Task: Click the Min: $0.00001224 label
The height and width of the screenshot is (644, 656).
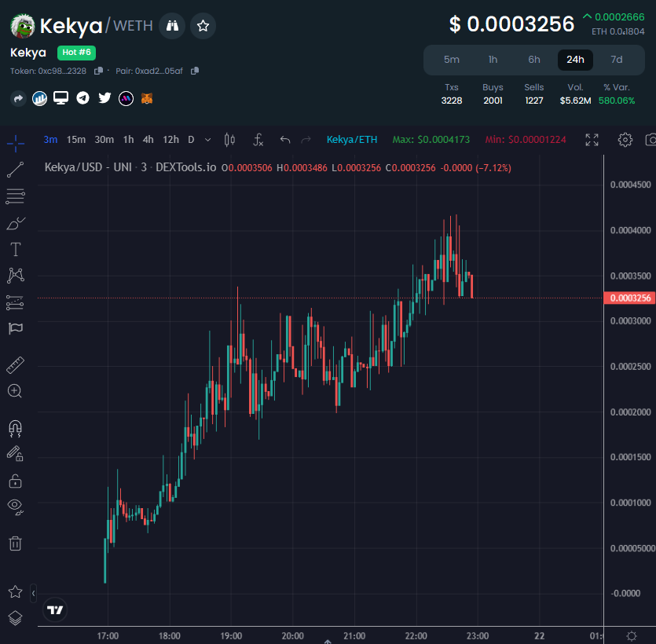Action: tap(526, 140)
